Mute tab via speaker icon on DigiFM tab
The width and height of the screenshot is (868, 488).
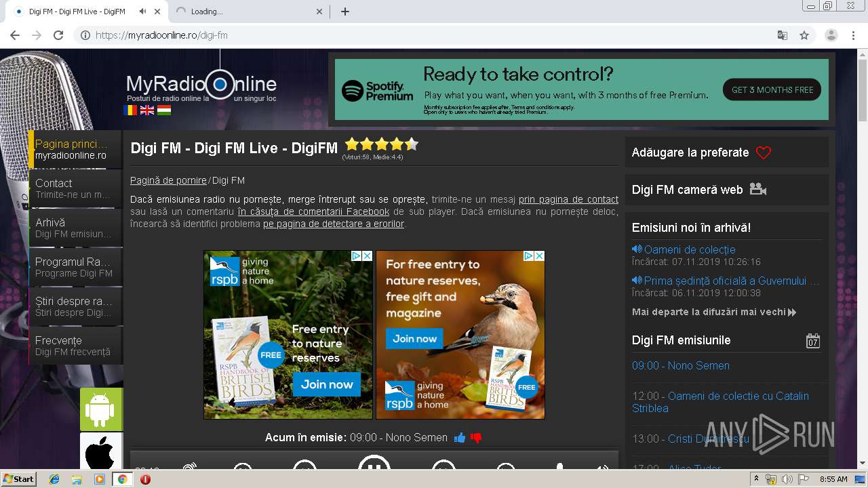[142, 12]
